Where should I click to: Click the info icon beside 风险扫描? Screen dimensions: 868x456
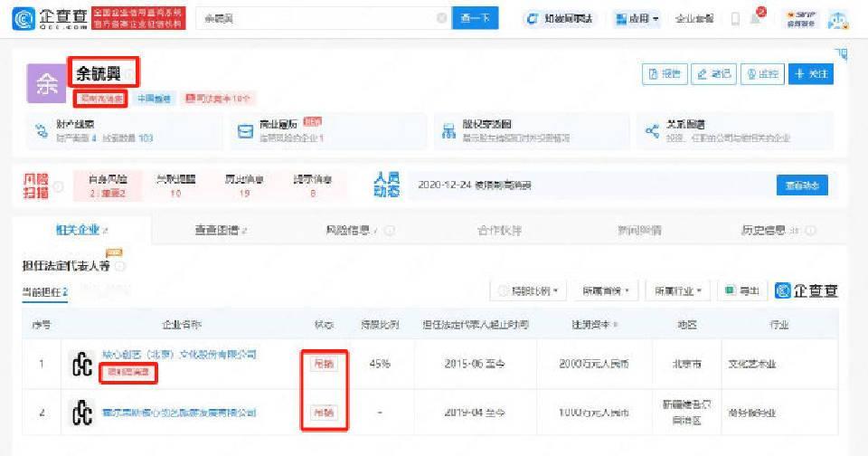(x=59, y=186)
